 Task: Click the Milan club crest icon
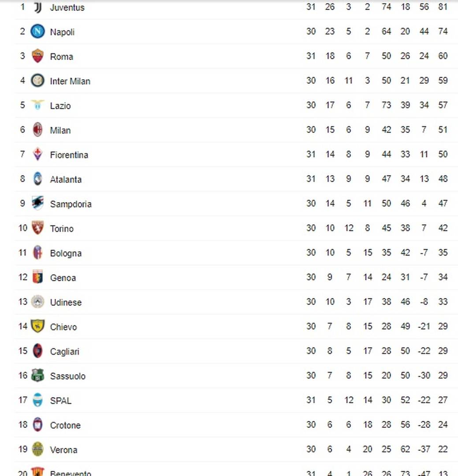[x=37, y=130]
